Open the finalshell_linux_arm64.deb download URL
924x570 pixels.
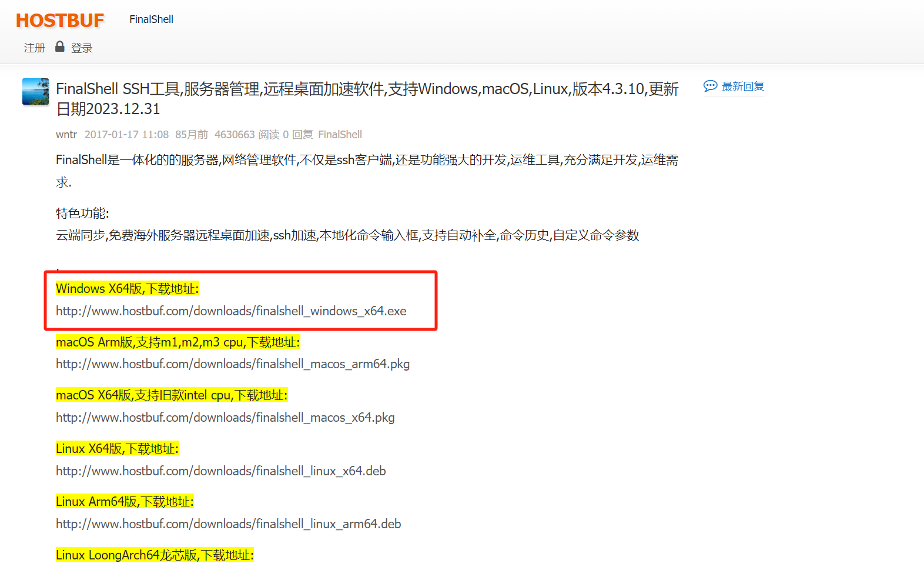(229, 524)
